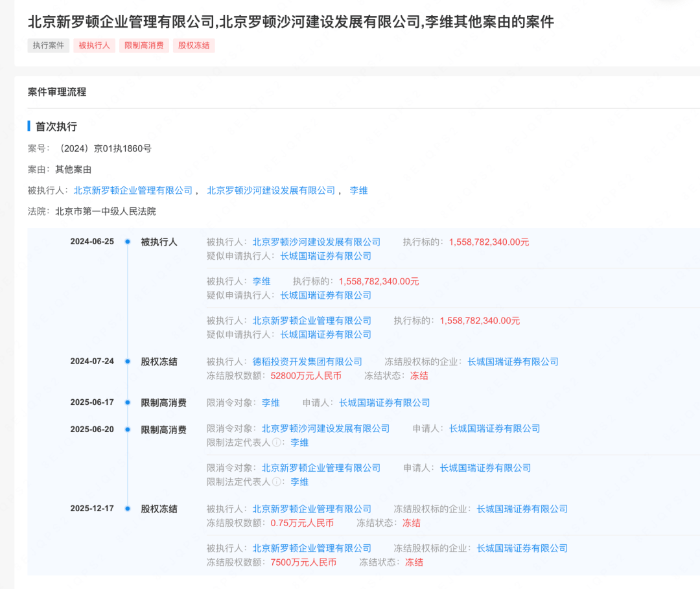Click the red 被执行人 tag
This screenshot has width=700, height=589.
[94, 45]
